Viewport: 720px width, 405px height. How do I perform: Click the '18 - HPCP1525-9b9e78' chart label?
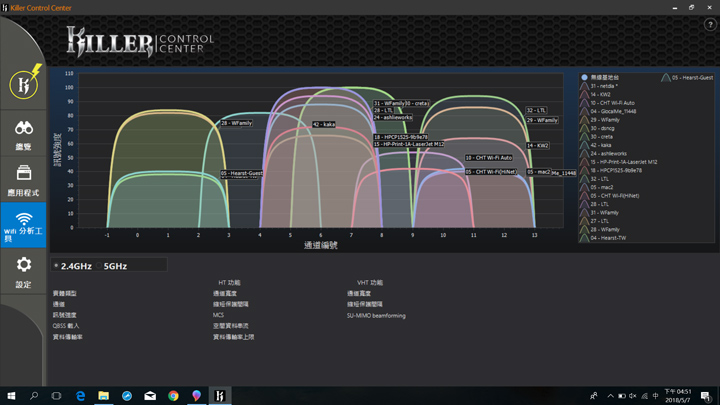[x=400, y=137]
